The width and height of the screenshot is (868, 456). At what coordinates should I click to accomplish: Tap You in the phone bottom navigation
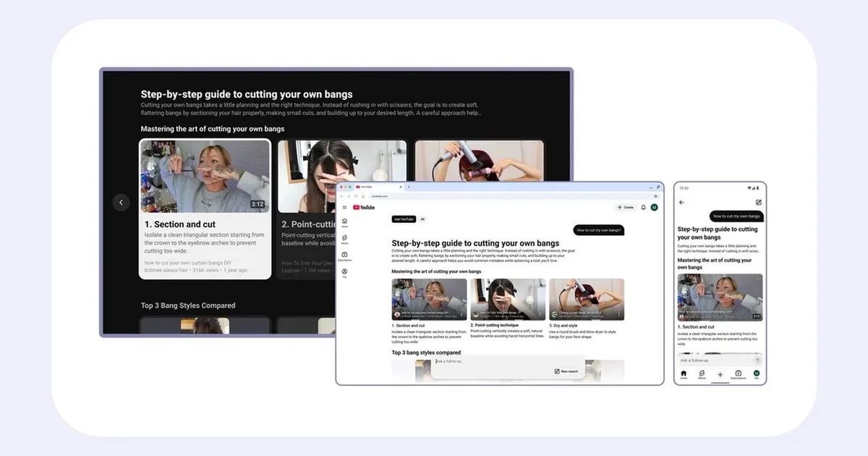point(757,374)
